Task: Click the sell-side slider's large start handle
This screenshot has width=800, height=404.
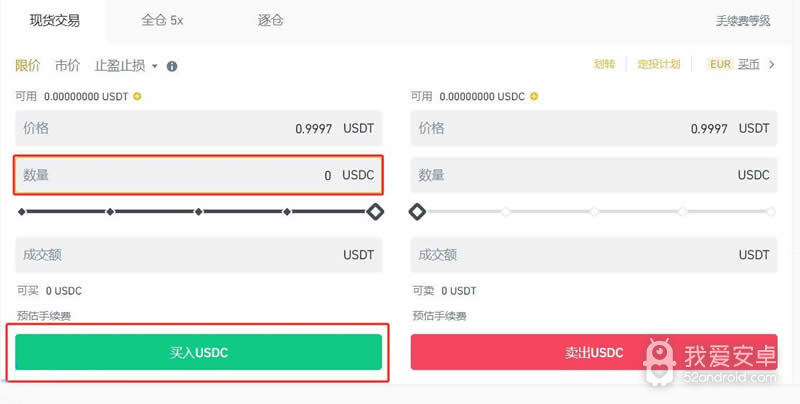Action: click(418, 211)
